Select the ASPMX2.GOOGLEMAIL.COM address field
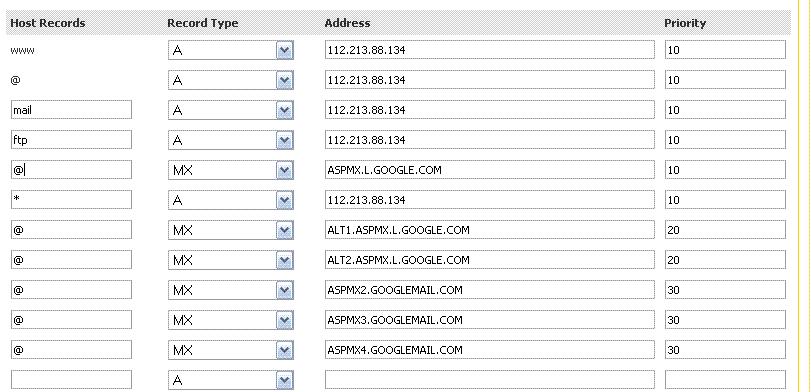 [489, 290]
